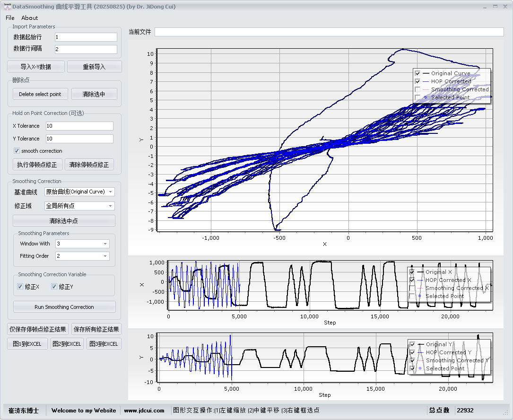Toggle the Original Curve legend checkbox
Viewport: 513px width, 420px height.
[417, 73]
